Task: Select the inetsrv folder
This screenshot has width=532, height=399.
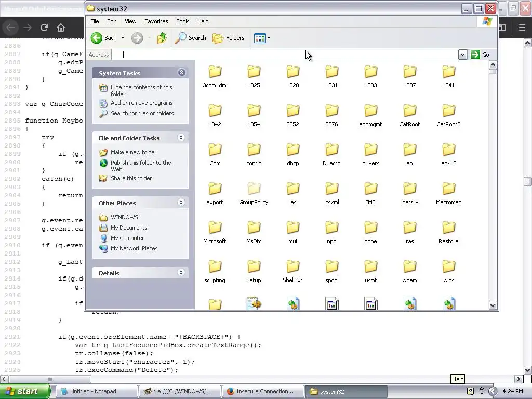Action: tap(409, 194)
